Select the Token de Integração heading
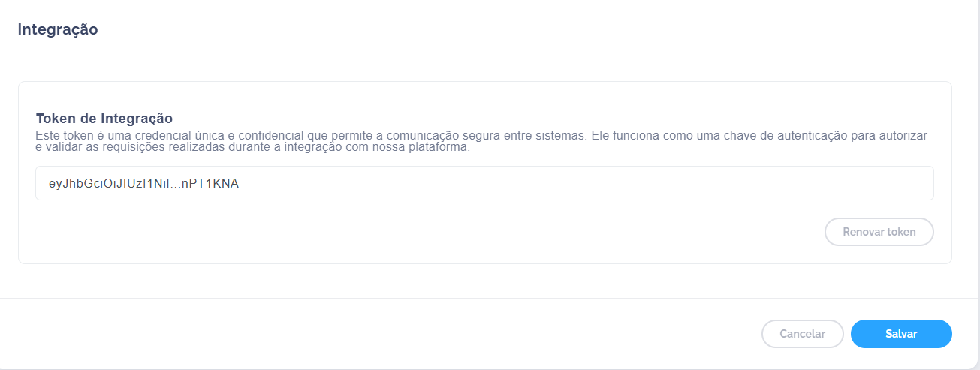The width and height of the screenshot is (980, 370). [104, 119]
